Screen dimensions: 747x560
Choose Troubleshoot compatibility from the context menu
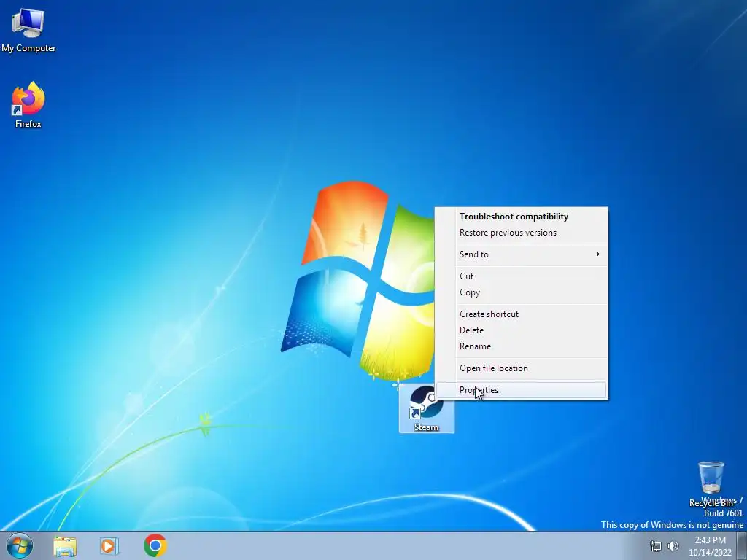tap(522, 217)
